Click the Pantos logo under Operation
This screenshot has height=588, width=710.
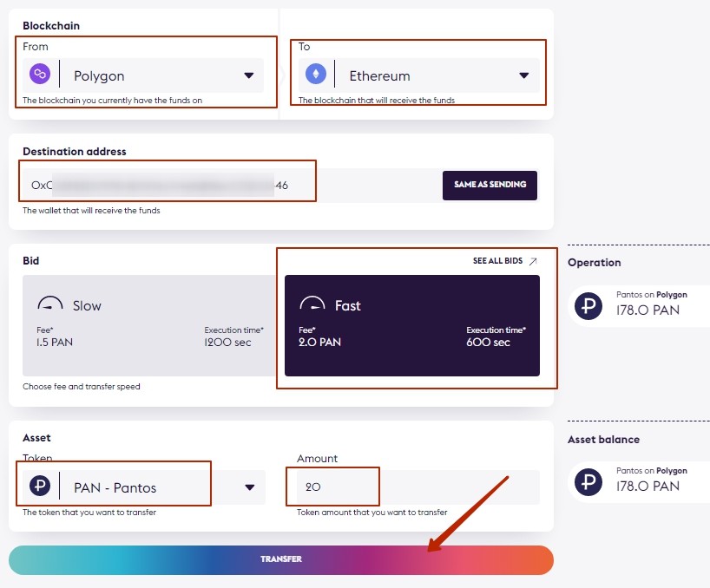(x=588, y=306)
